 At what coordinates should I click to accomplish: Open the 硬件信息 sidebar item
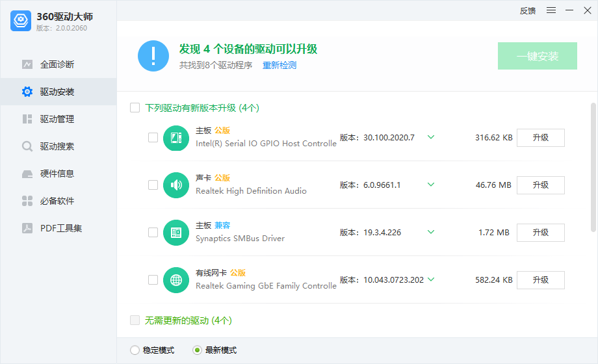[58, 174]
